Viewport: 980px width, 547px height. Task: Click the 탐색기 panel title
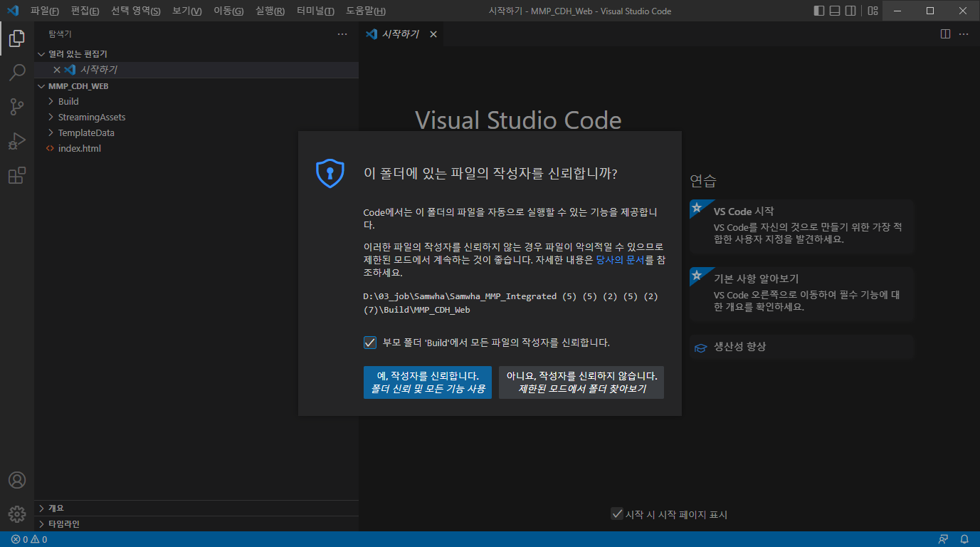click(x=60, y=34)
